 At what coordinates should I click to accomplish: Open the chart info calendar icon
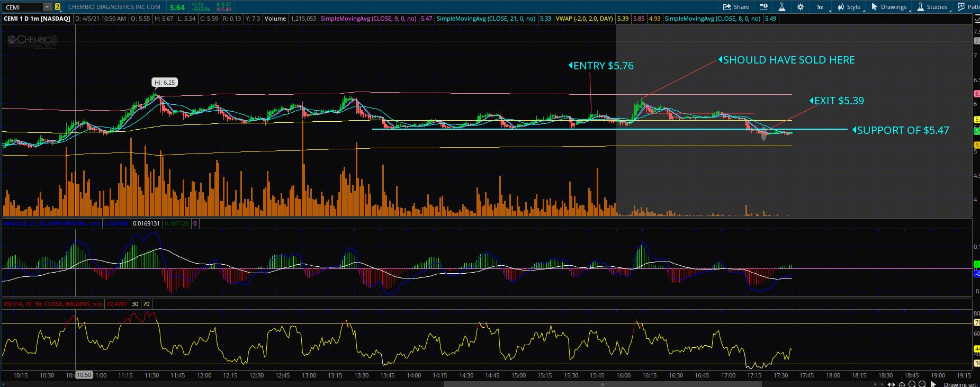tap(763, 7)
